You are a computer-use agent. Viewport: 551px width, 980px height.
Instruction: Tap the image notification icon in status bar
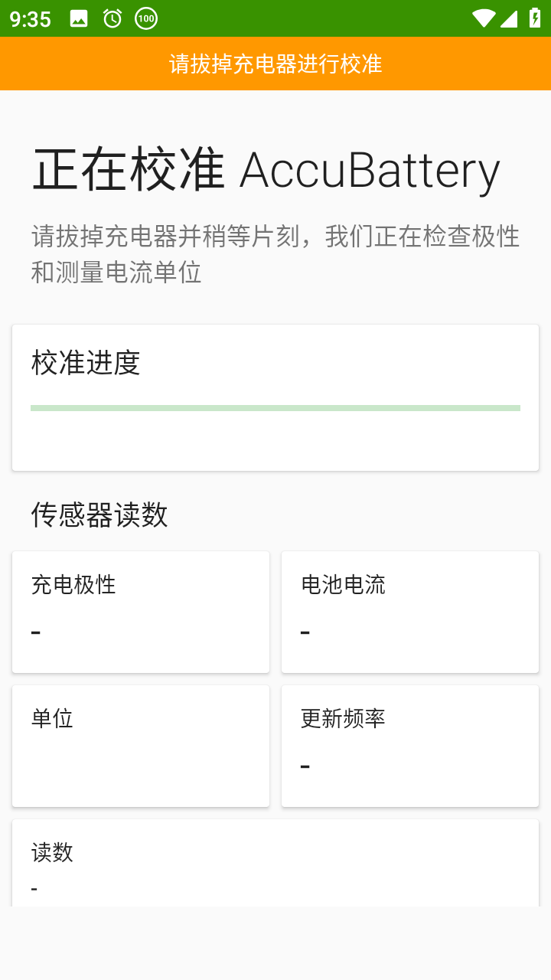(79, 18)
